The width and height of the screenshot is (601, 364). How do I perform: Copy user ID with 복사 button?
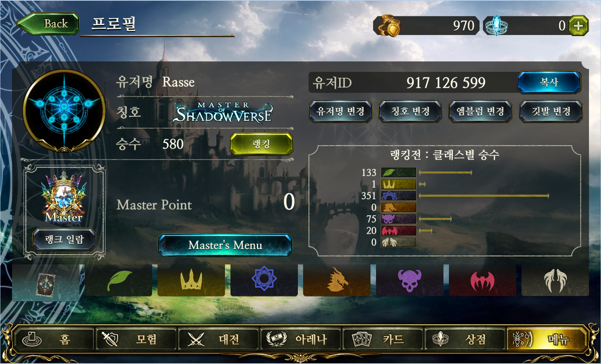point(549,82)
